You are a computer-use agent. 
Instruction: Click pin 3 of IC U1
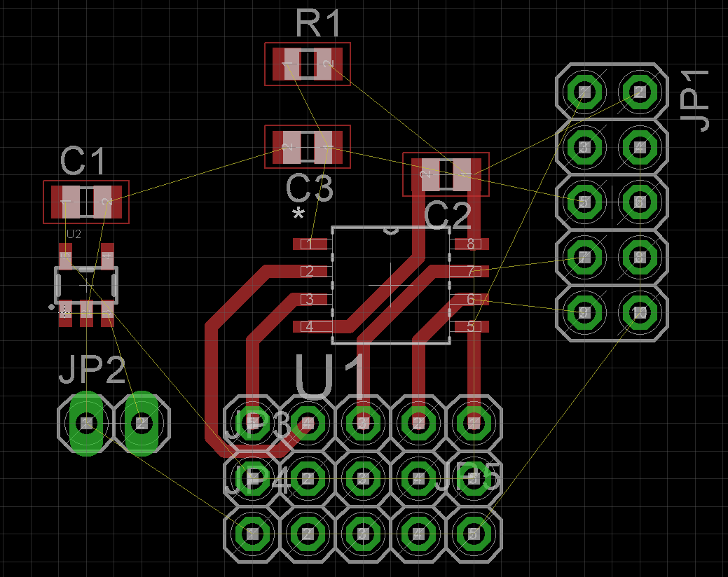click(x=310, y=299)
